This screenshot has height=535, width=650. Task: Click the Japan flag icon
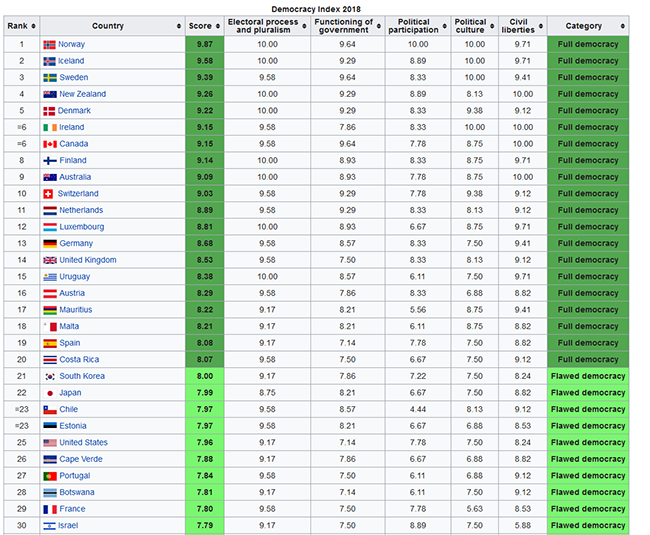pos(49,393)
